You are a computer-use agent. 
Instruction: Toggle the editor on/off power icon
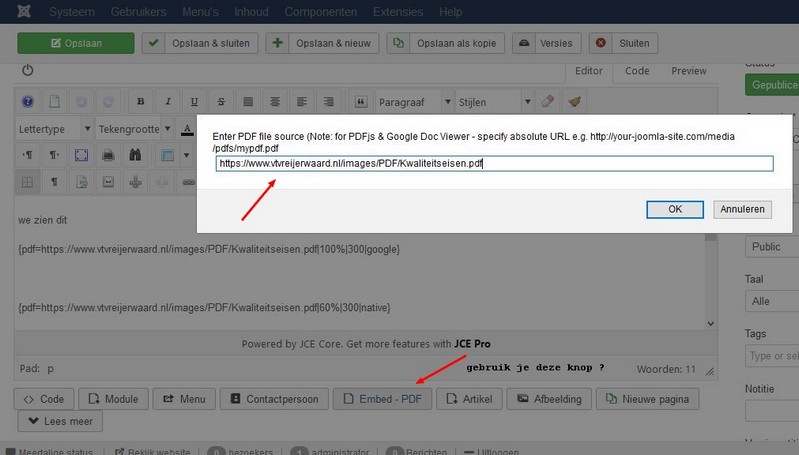click(x=27, y=71)
